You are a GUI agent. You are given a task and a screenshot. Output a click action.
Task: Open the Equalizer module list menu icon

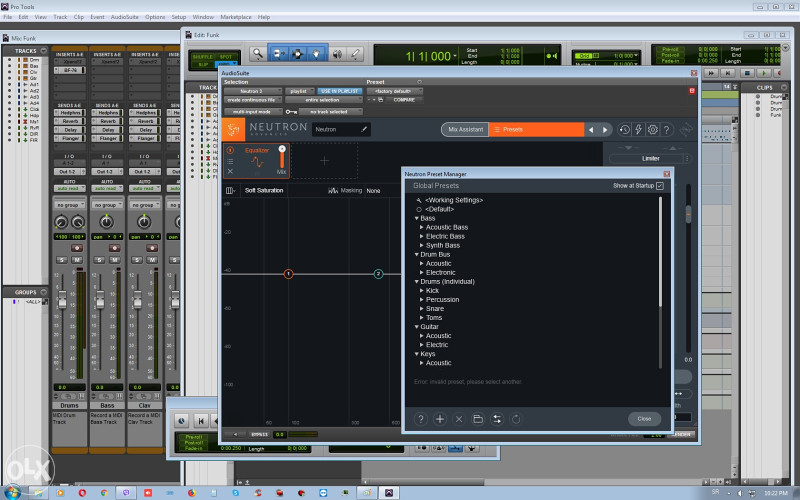[x=230, y=161]
